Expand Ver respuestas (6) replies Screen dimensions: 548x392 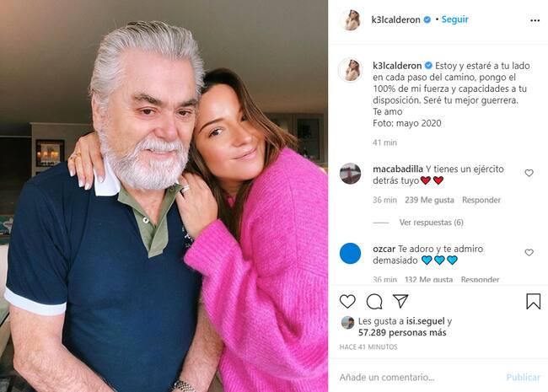[432, 223]
